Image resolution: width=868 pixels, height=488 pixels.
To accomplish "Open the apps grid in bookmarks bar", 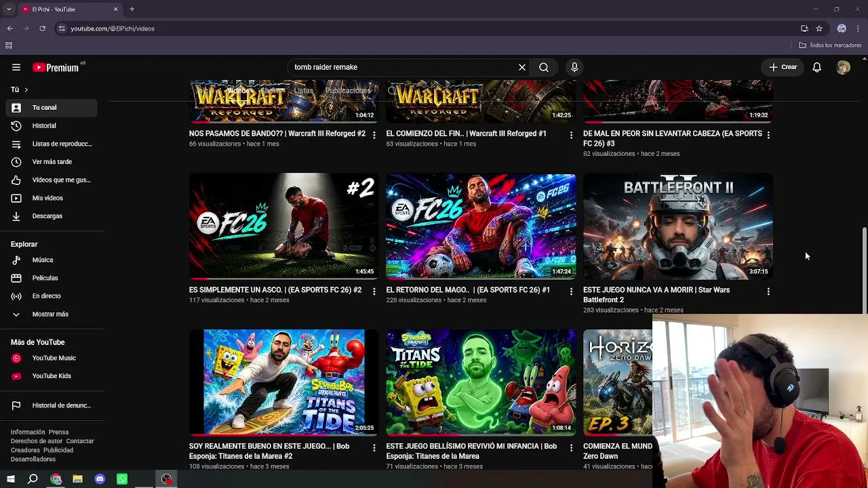I will 9,45.
